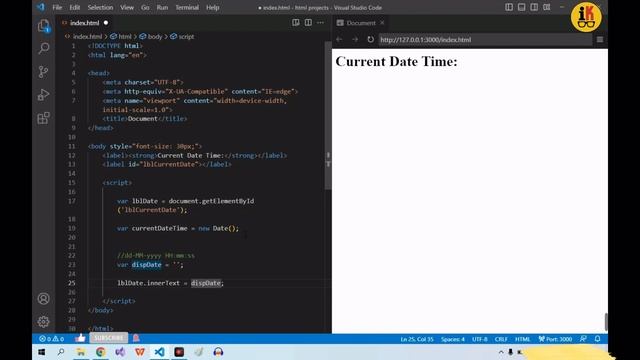Open Customize Layout button
Image resolution: width=640 pixels, height=360 pixels.
(x=547, y=7)
